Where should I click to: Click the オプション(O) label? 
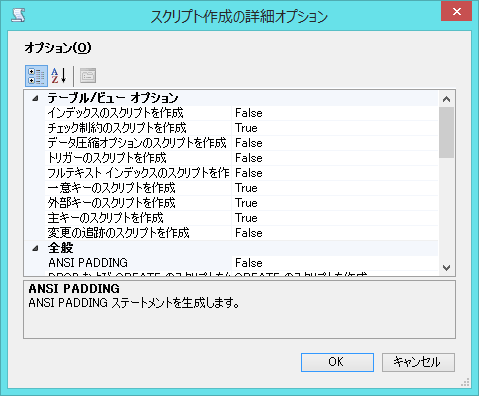point(58,48)
